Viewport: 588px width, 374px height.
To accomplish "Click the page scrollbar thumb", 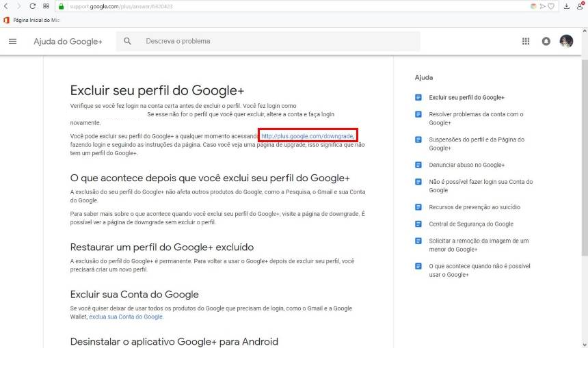I will point(585,157).
